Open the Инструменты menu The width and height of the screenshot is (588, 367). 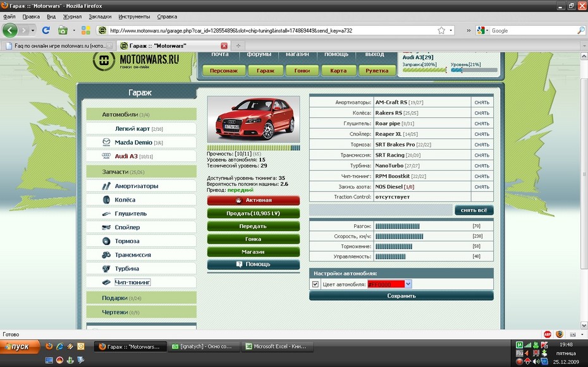click(134, 16)
